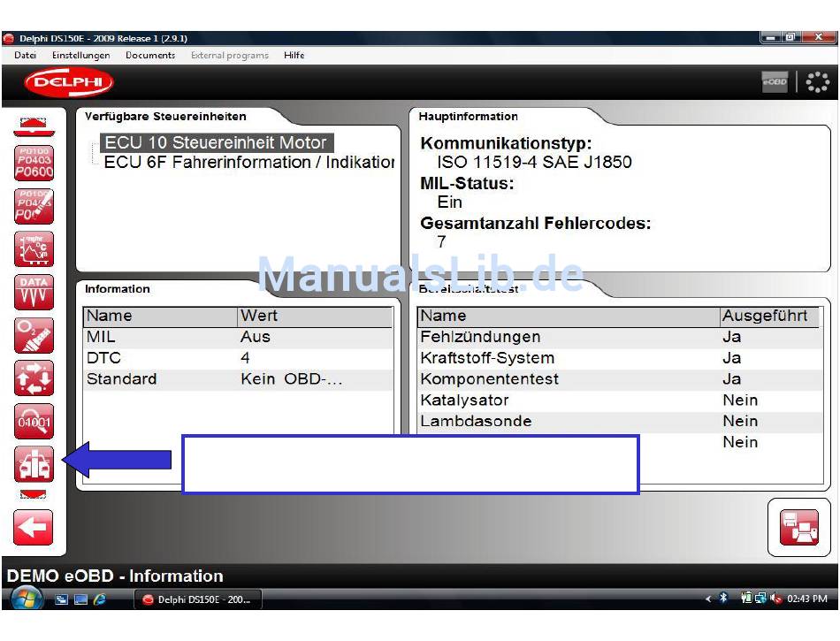The height and width of the screenshot is (641, 840).
Task: Click the eOBD icon in header
Action: point(775,82)
